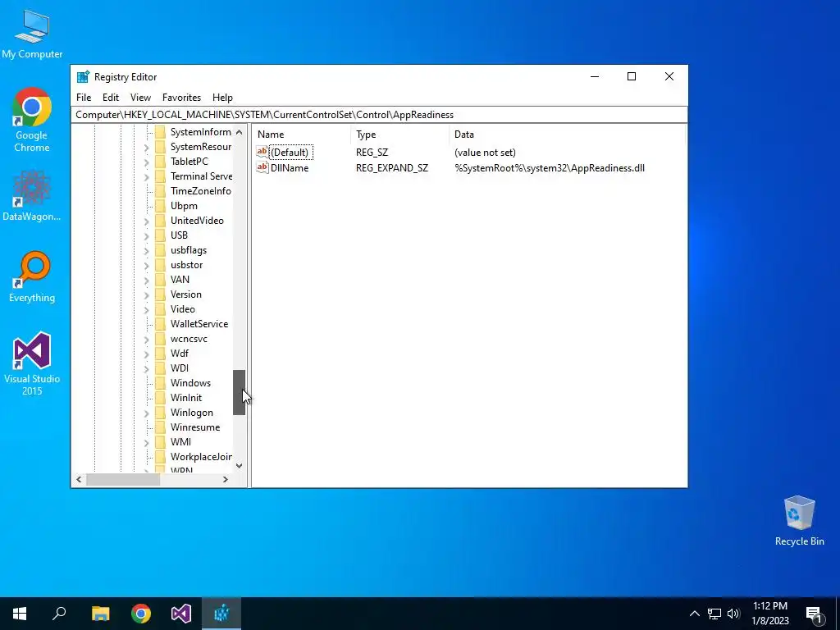Select the DllName value icon
The image size is (840, 630).
262,167
